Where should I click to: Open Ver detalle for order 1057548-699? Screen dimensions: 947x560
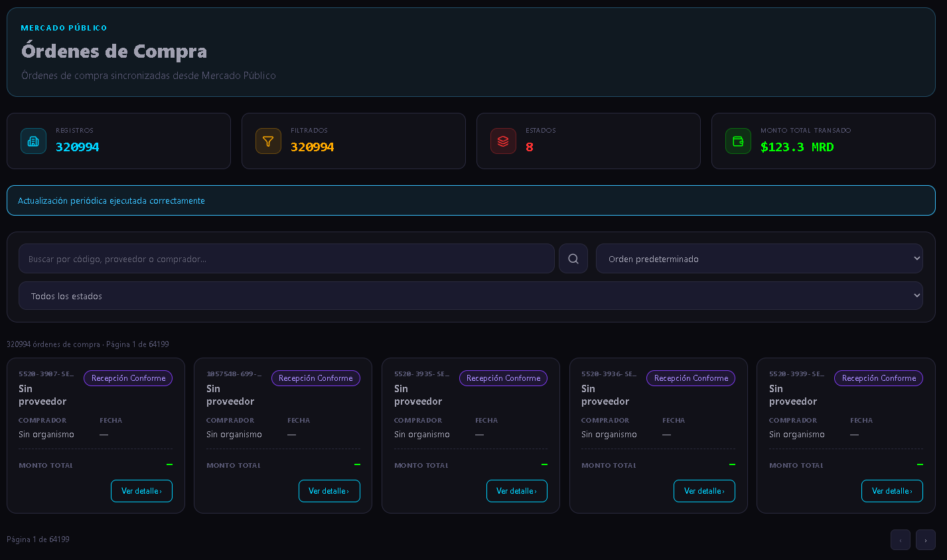click(x=329, y=491)
